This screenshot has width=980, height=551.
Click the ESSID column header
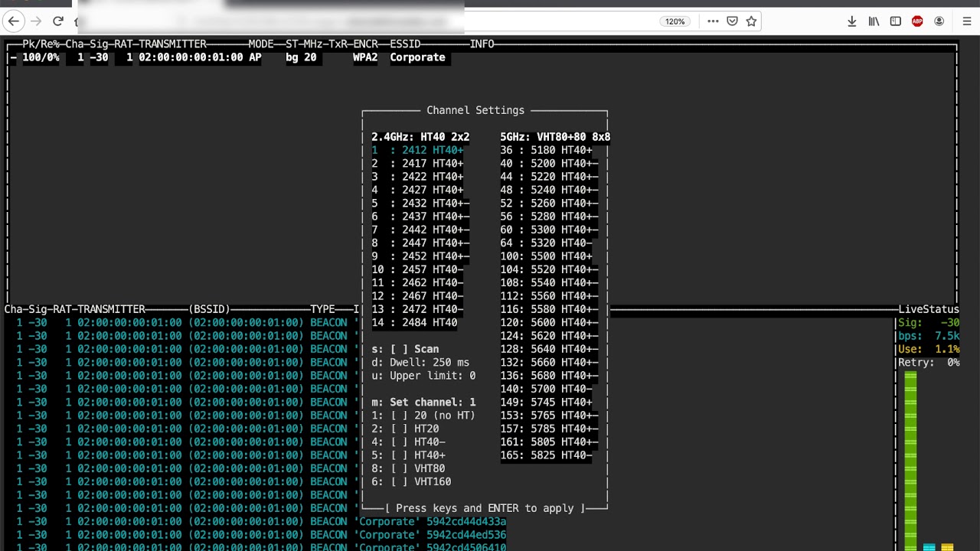coord(405,44)
